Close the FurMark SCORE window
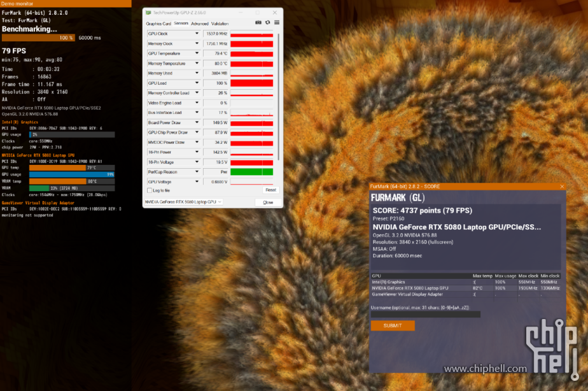This screenshot has width=588, height=391. [562, 187]
